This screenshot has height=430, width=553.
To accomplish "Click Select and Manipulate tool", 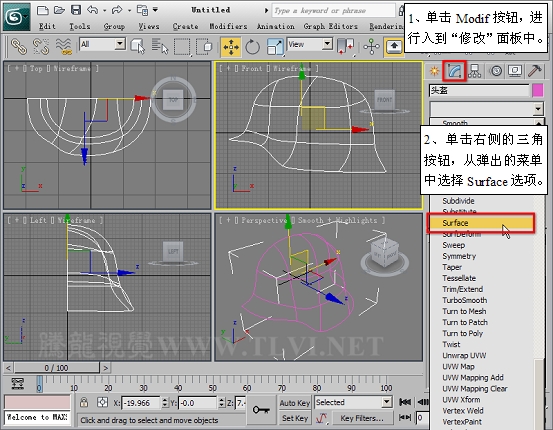I will (371, 47).
